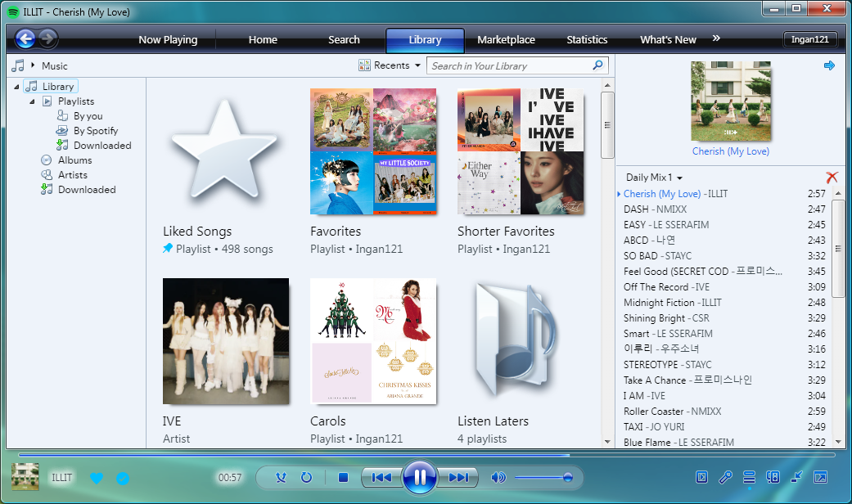Open the Now Playing tab
Viewport: 852px width, 504px height.
click(168, 39)
